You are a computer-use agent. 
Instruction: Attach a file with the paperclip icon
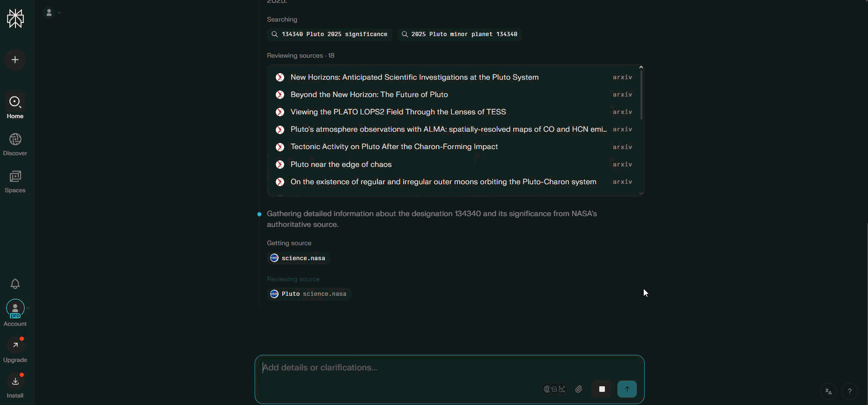click(x=579, y=389)
